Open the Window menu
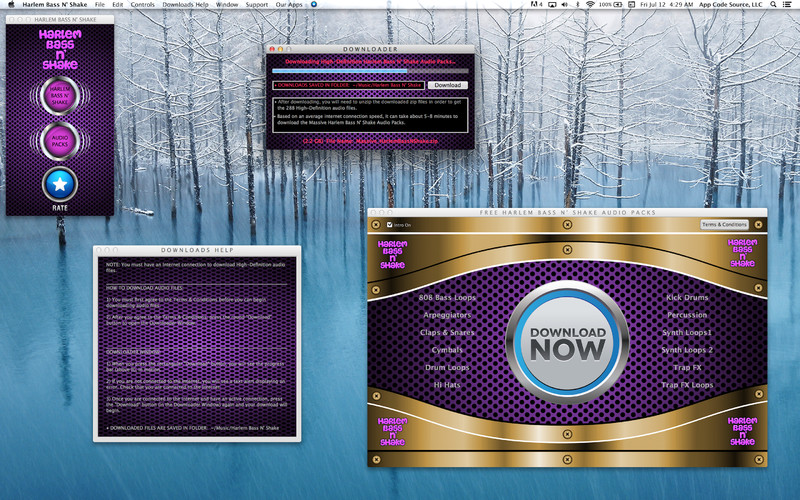The width and height of the screenshot is (800, 500). click(x=227, y=5)
